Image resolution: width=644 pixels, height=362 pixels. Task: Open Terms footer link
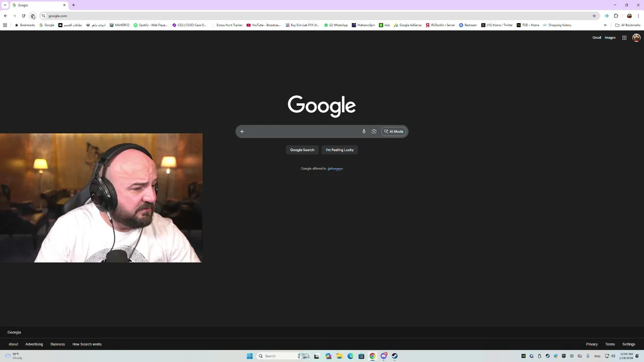[610, 344]
